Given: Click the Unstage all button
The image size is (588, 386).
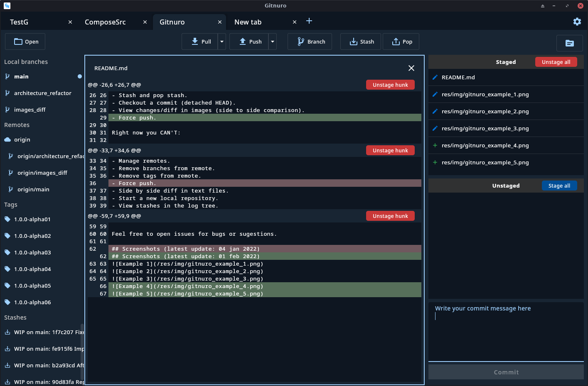Looking at the screenshot, I should [556, 62].
